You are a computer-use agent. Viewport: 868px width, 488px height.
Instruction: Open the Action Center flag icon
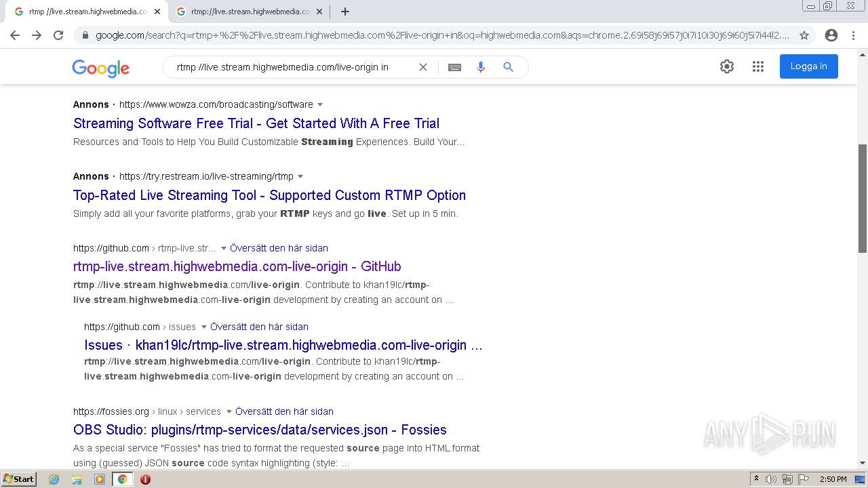pos(804,479)
